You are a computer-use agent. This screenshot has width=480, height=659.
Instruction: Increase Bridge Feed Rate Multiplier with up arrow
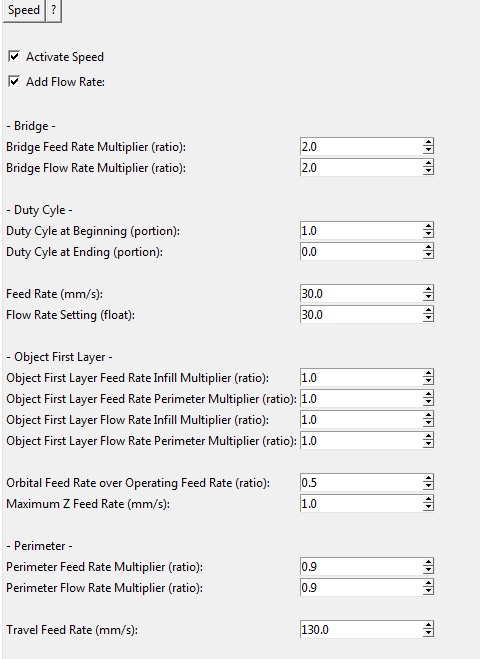pyautogui.click(x=428, y=142)
